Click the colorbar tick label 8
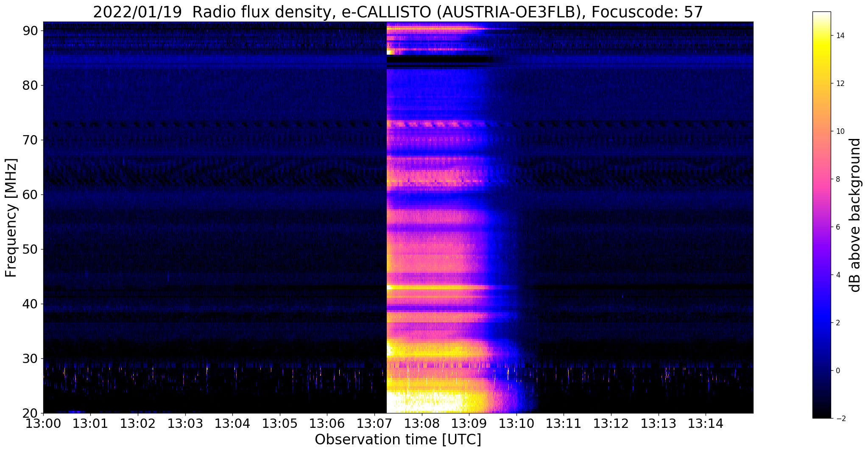868x452 pixels. 837,179
